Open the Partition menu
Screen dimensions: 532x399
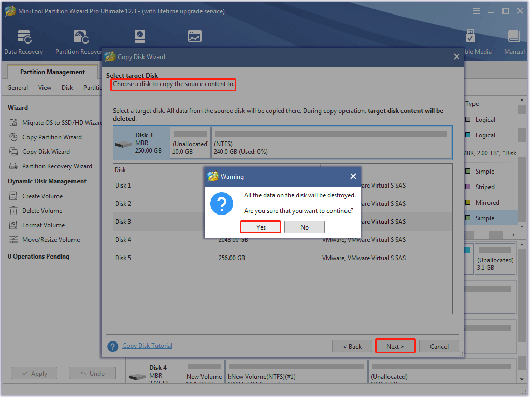(x=93, y=88)
